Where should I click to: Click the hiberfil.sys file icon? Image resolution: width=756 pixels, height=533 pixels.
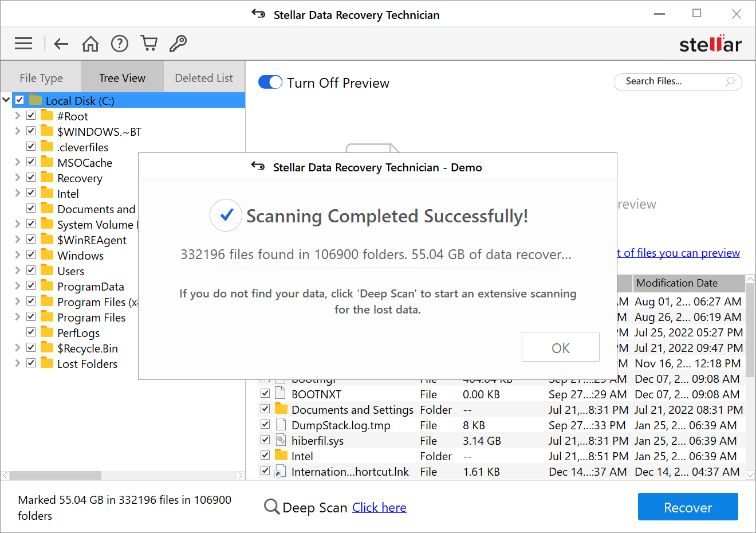pyautogui.click(x=281, y=440)
